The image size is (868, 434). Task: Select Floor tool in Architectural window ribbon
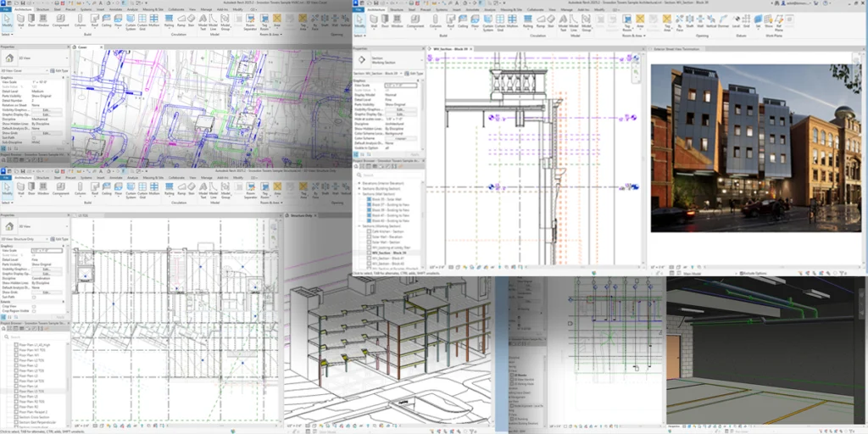(x=475, y=21)
